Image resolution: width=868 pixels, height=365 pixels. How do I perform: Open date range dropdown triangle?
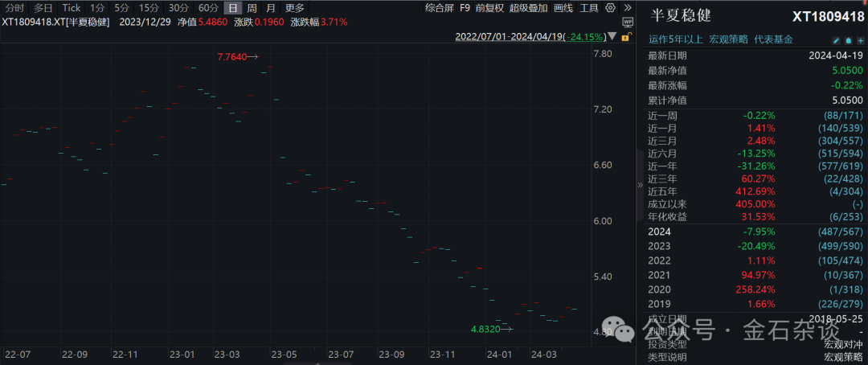pos(612,37)
